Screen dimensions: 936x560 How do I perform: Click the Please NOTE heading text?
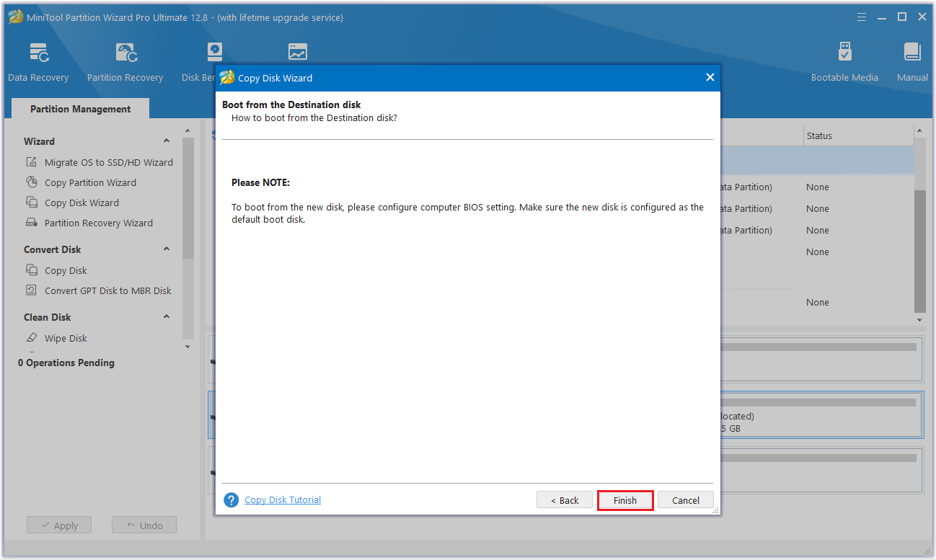click(260, 182)
